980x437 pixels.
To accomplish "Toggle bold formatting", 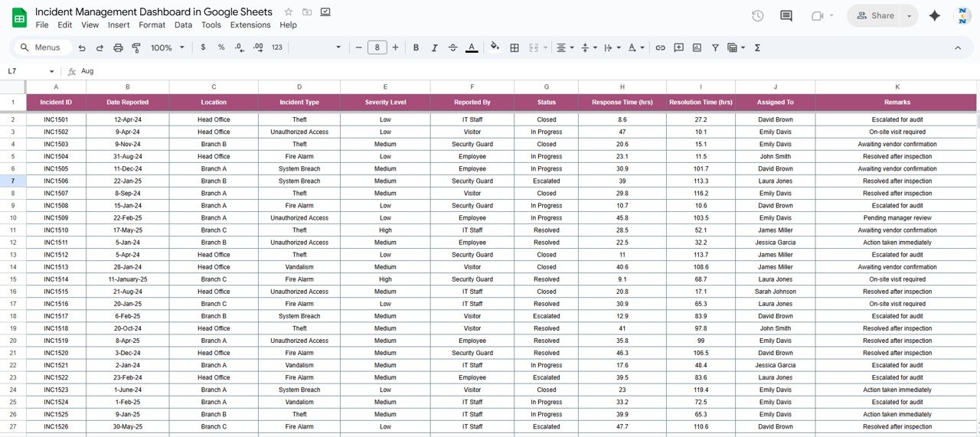I will coord(416,47).
